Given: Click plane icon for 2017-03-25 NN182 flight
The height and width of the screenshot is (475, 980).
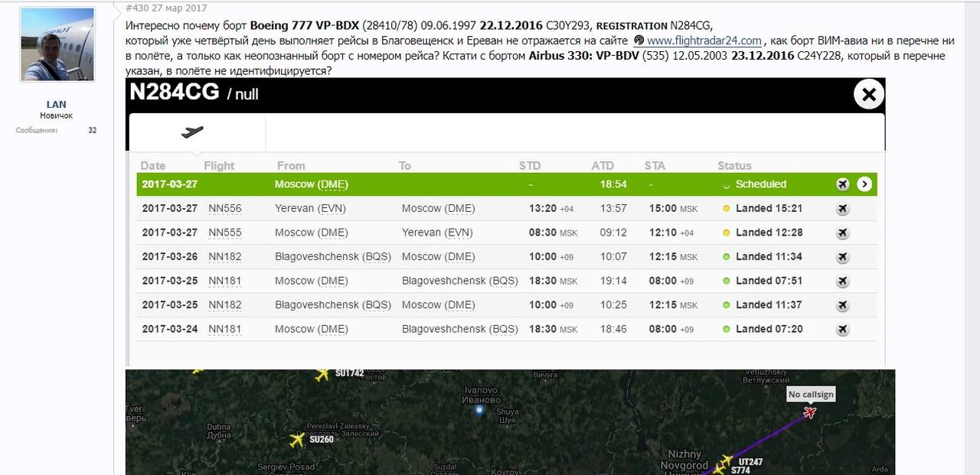Looking at the screenshot, I should 842,305.
